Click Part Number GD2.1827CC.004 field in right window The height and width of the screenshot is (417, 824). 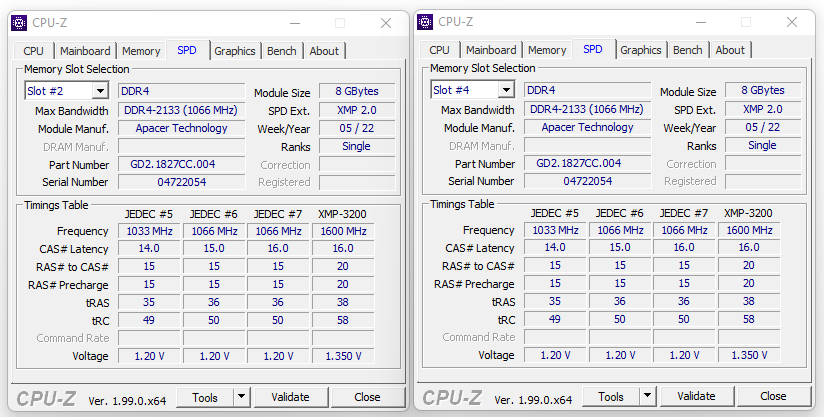(x=588, y=163)
